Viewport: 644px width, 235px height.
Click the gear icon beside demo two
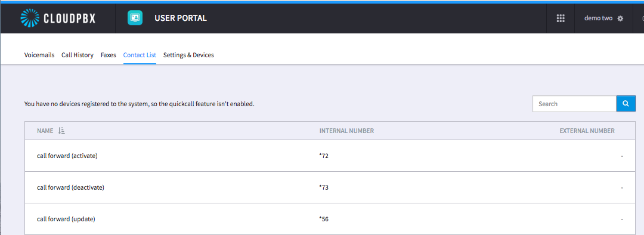pyautogui.click(x=620, y=18)
